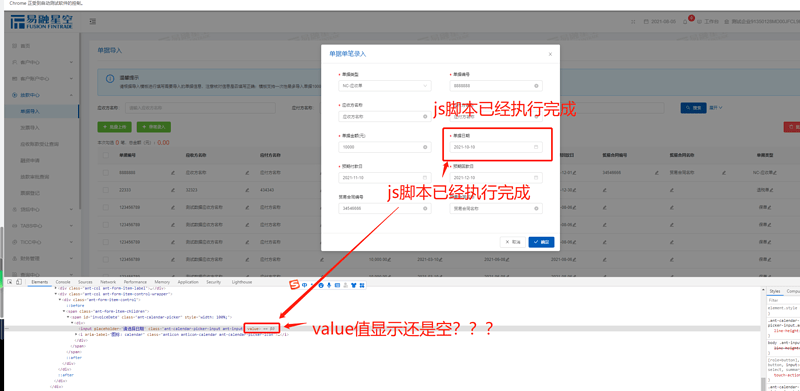800x391 pixels.
Task: Toggle the 中 language icon on IME bar
Action: pyautogui.click(x=304, y=285)
